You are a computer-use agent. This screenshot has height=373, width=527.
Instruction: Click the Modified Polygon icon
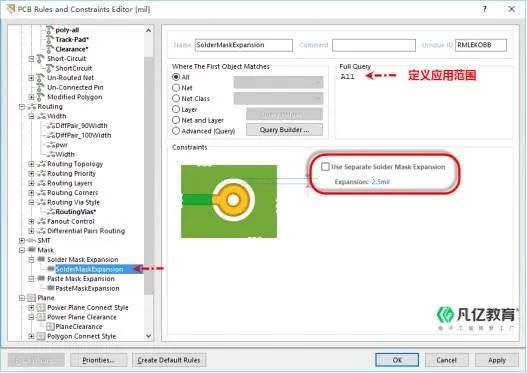tap(41, 97)
